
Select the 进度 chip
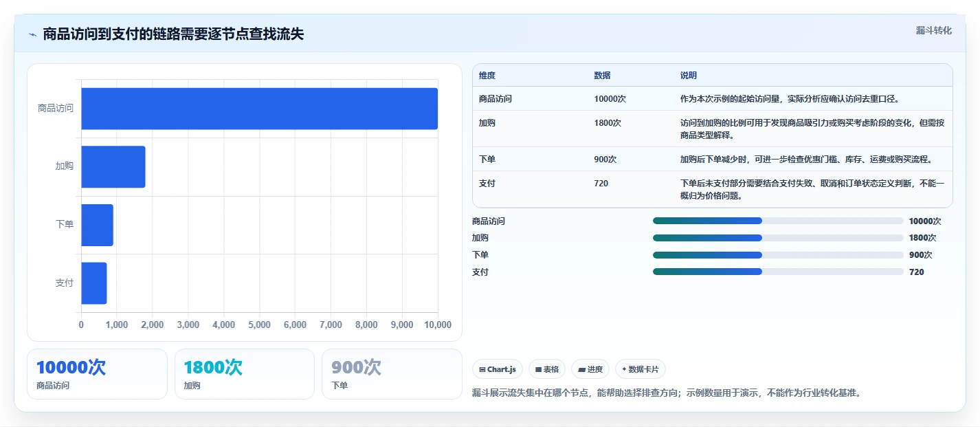coord(590,369)
